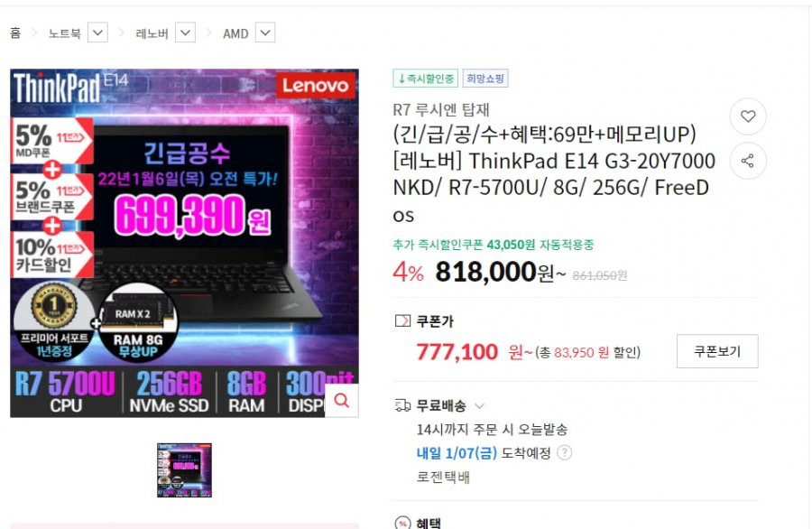The width and height of the screenshot is (812, 529).
Task: Expand the 레노버 breadcrumb dropdown
Action: pyautogui.click(x=185, y=32)
